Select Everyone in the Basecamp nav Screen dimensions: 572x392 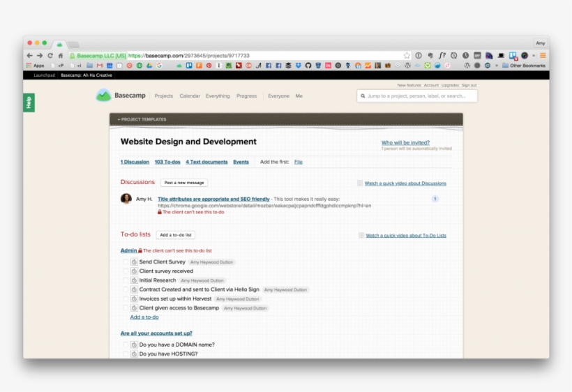pyautogui.click(x=279, y=96)
